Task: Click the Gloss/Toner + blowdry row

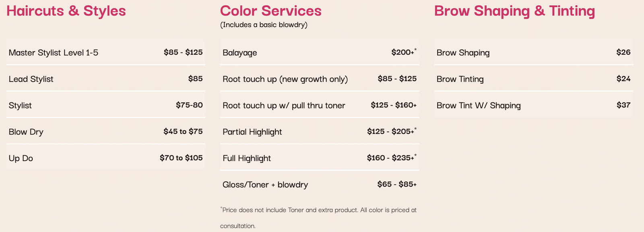Action: [x=320, y=184]
